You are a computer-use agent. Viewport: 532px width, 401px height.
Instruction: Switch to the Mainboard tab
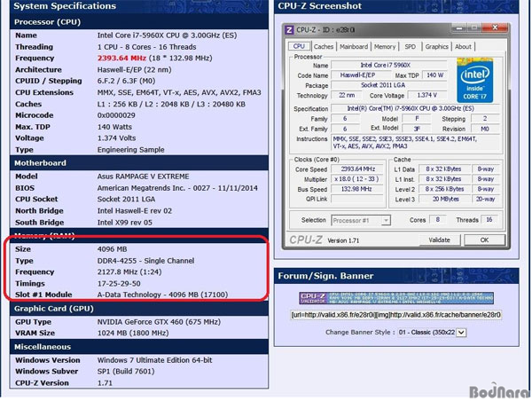[x=354, y=46]
